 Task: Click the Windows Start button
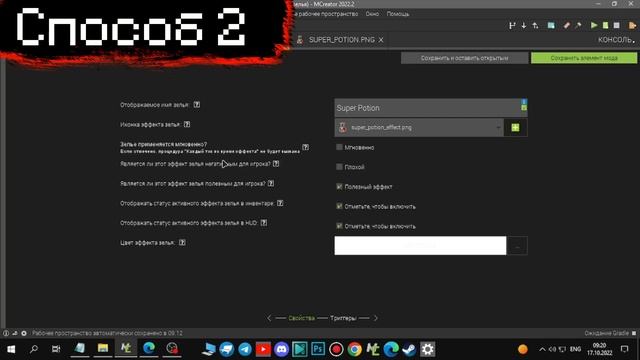click(11, 349)
